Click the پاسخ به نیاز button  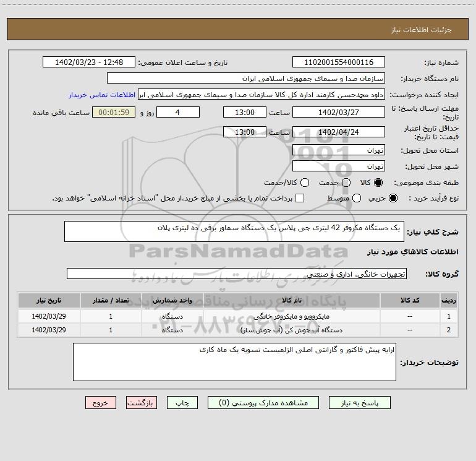[x=360, y=403]
